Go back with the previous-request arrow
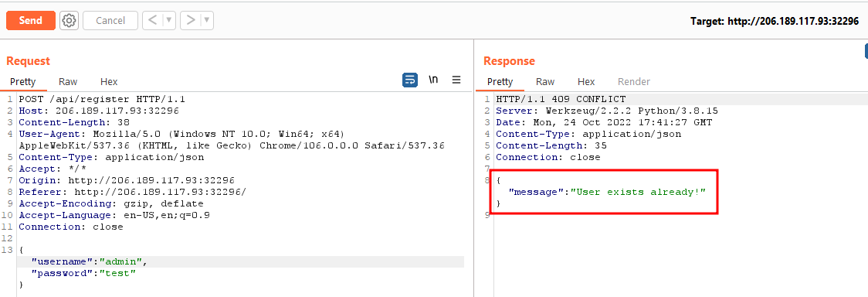 pos(153,21)
